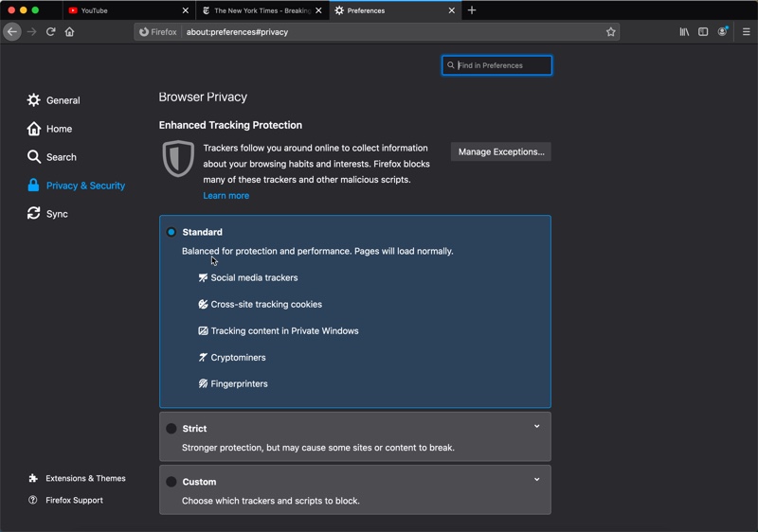Select the Standard protection radio button
The height and width of the screenshot is (532, 758).
point(171,232)
